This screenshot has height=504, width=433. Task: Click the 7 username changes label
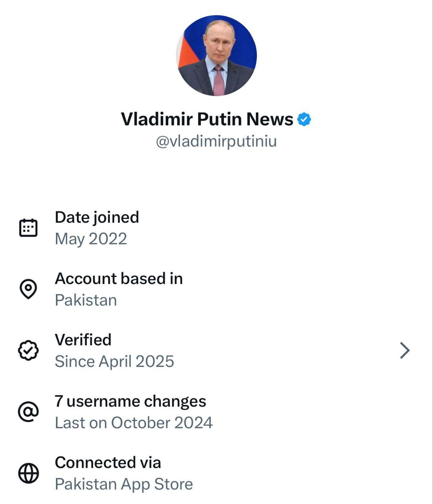pos(130,401)
